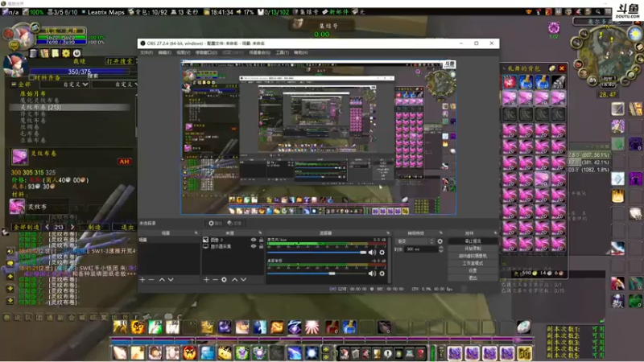
Task: Pop out the Scenes dock panel
Action: click(196, 233)
